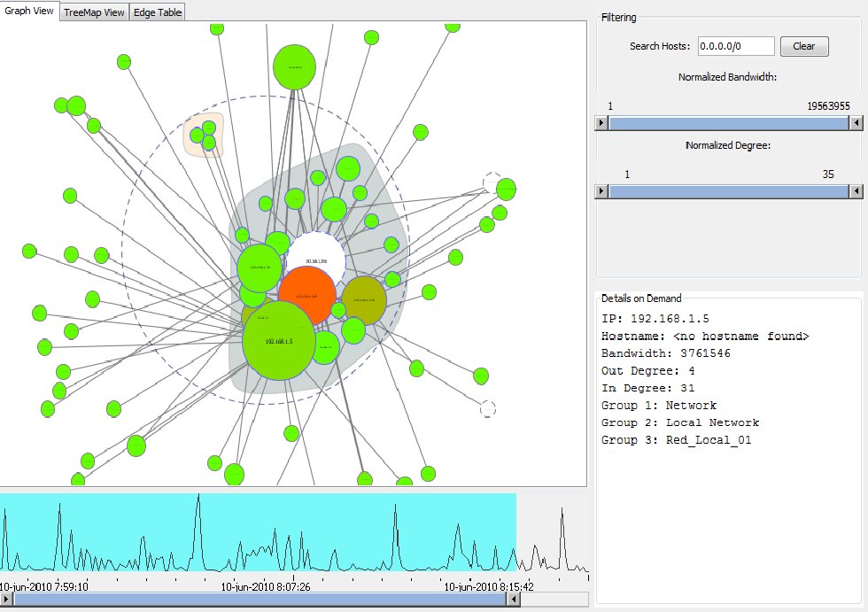Click the 10-jun-2010 8:07:26 timeline label
This screenshot has width=868, height=612.
point(266,586)
